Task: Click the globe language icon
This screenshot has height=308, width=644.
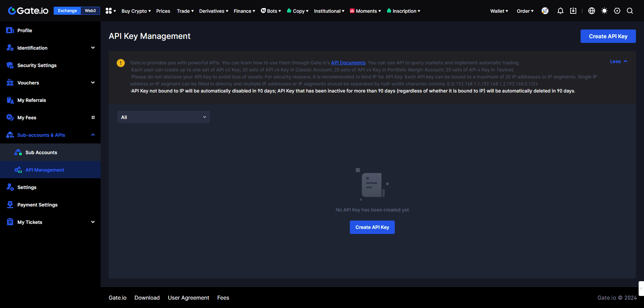Action: (x=592, y=11)
